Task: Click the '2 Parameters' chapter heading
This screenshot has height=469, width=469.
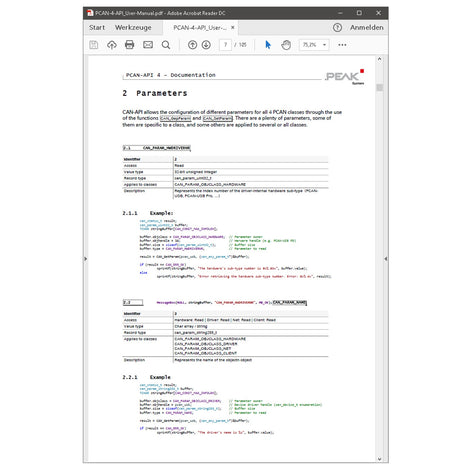Action: (x=155, y=93)
